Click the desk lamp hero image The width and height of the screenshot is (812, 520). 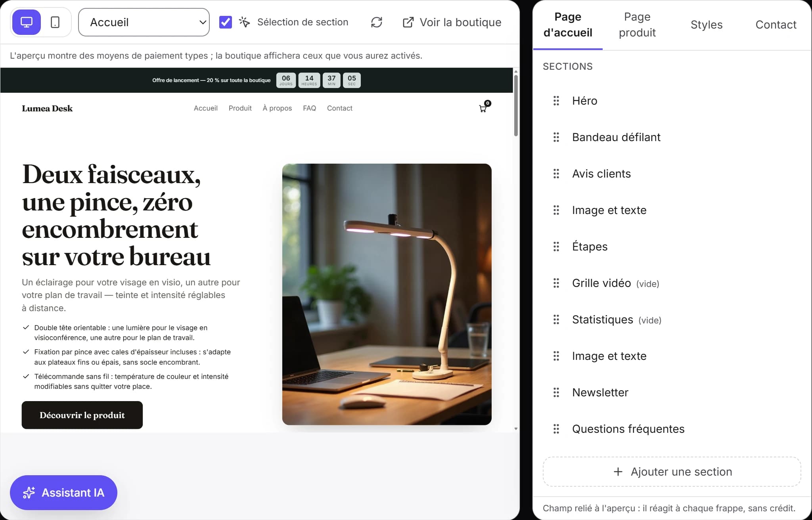coord(387,294)
